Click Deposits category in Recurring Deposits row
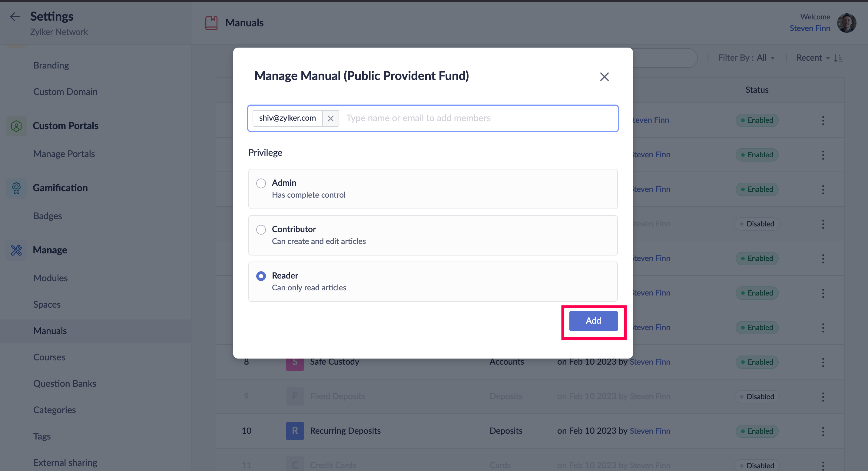Viewport: 868px width, 471px height. 506,431
